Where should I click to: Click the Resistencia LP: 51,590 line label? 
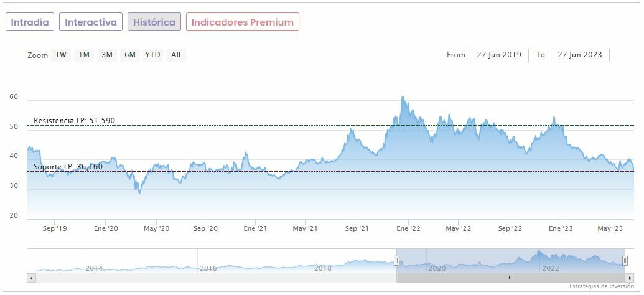(x=74, y=120)
